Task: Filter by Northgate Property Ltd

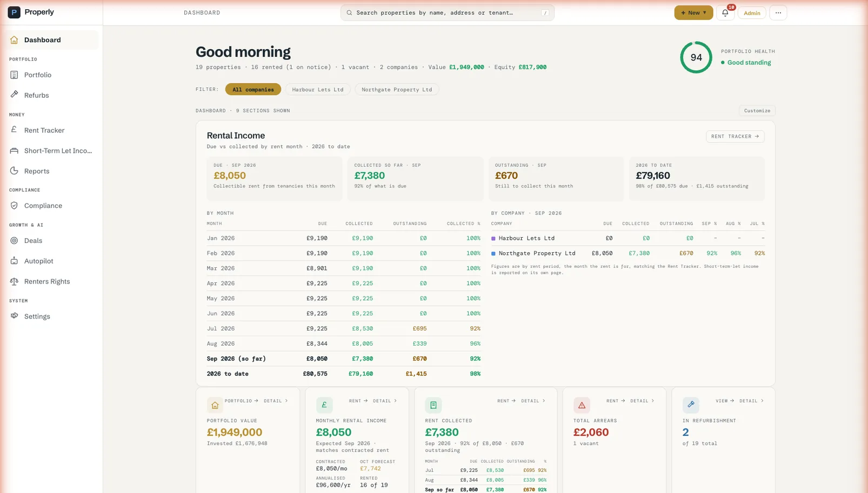Action: (x=397, y=90)
